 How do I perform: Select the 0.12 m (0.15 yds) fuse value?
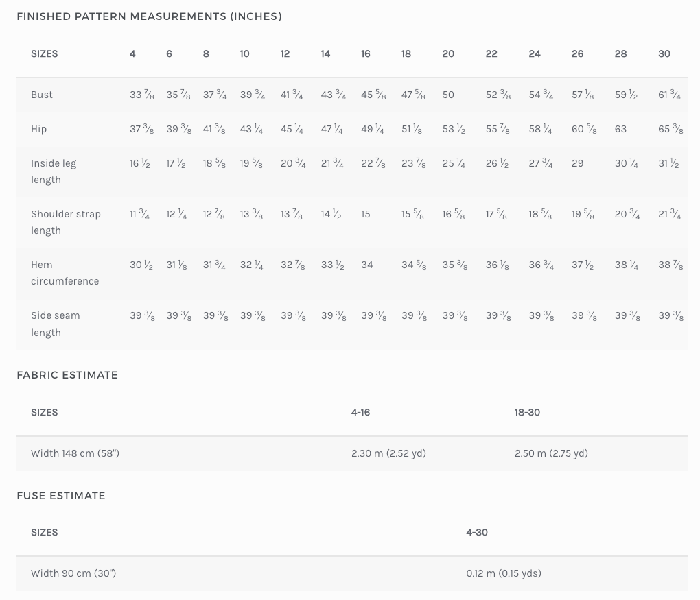504,573
